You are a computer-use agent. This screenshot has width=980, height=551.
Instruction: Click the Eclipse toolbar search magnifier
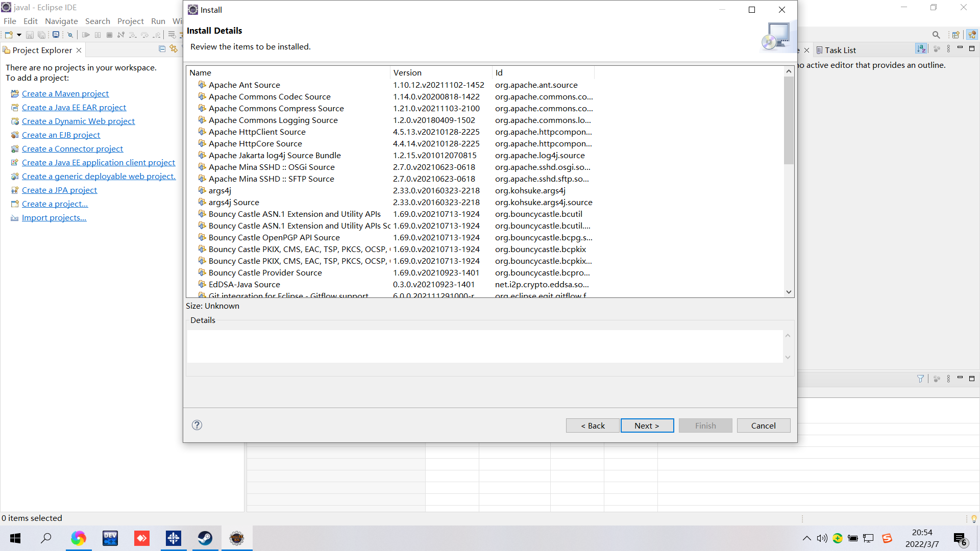click(936, 35)
